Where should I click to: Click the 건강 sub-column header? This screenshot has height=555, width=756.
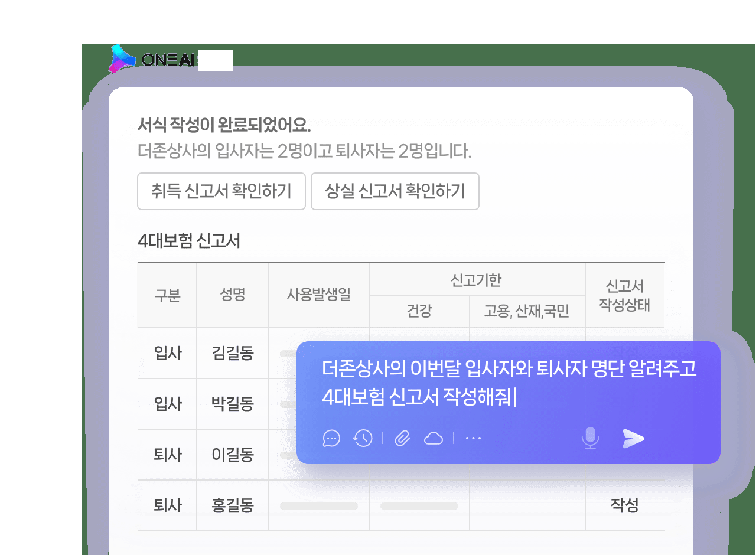click(419, 311)
